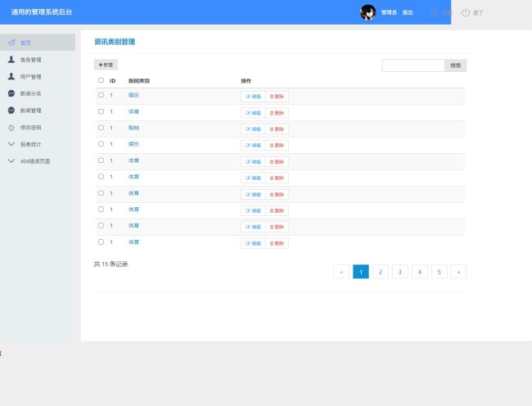Go to next page with » button

458,272
